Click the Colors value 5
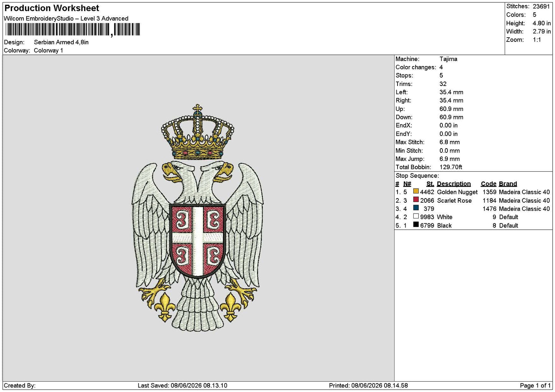Screen dimensions: 555x392 point(534,15)
